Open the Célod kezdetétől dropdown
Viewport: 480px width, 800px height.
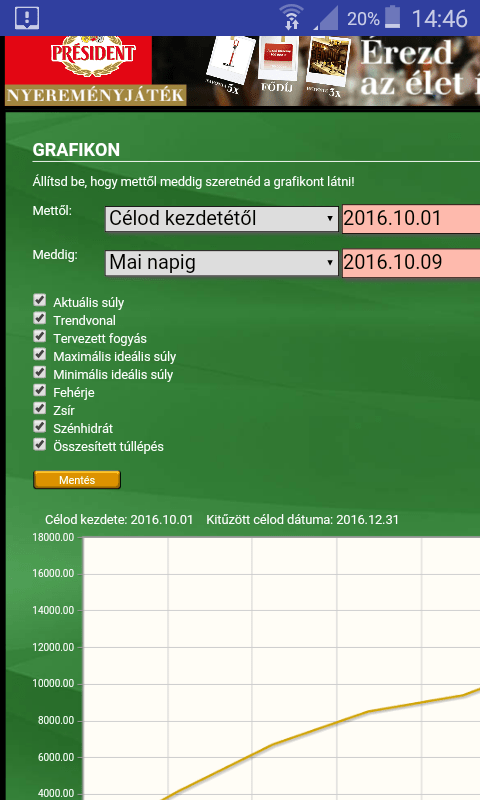pyautogui.click(x=222, y=219)
